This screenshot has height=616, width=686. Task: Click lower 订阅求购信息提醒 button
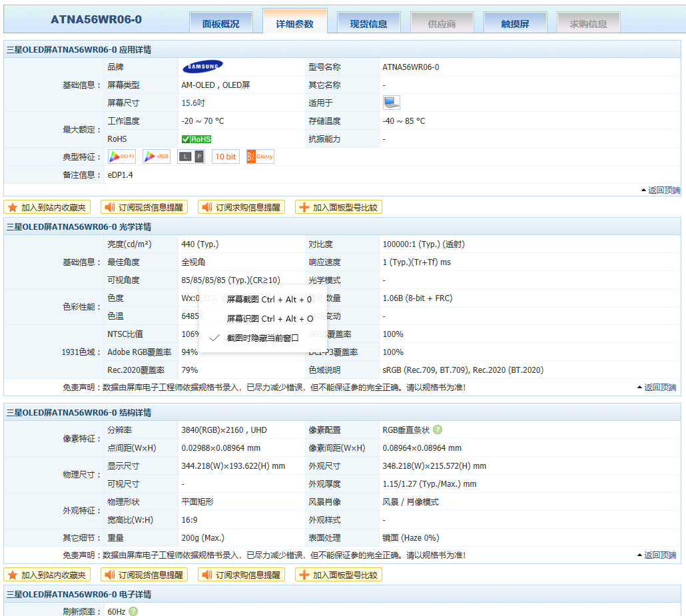click(x=242, y=575)
